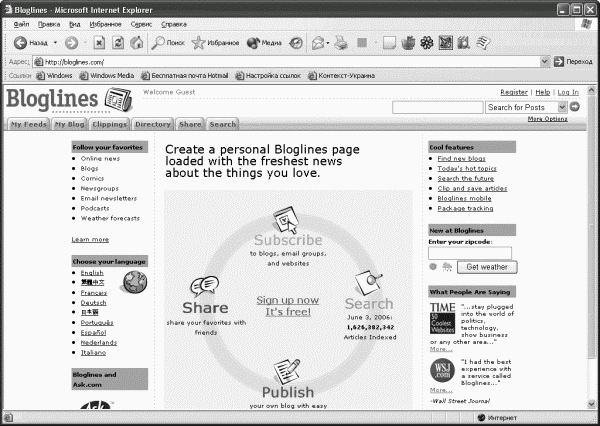Image resolution: width=600 pixels, height=426 pixels.
Task: Click the Back (Назад) arrow icon
Action: click(x=20, y=43)
